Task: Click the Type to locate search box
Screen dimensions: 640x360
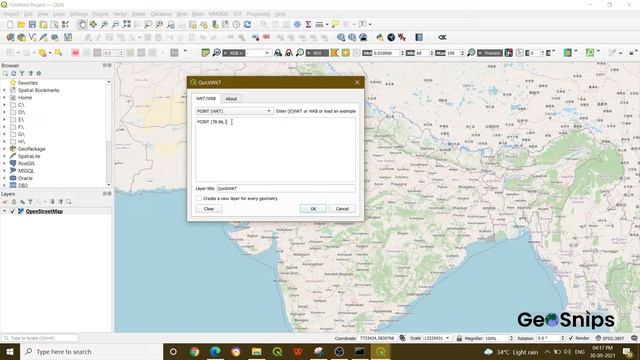Action: click(40, 338)
